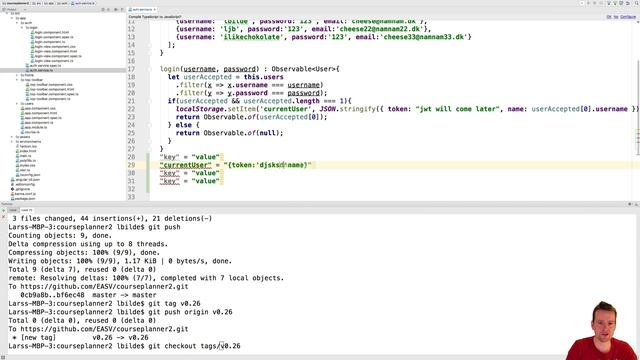Switch to the Local (1) terminal tab
Viewport: 640px width, 360px height.
pyautogui.click(x=27, y=210)
